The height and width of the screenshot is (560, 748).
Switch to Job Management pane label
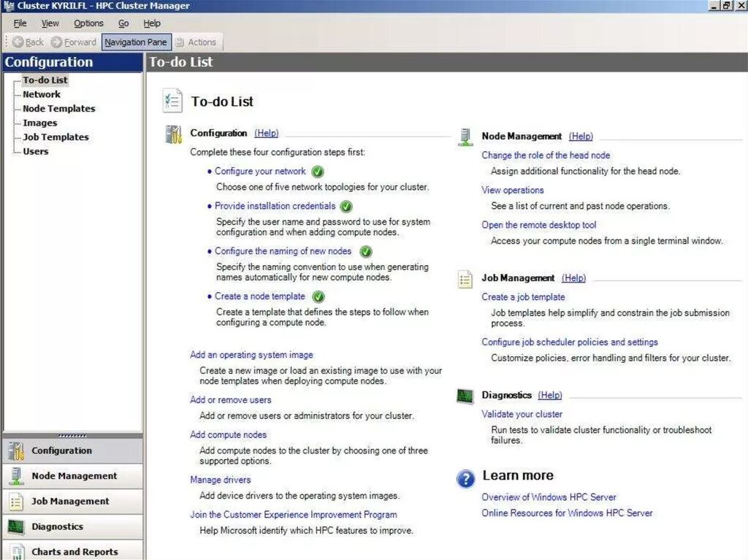[x=70, y=502]
